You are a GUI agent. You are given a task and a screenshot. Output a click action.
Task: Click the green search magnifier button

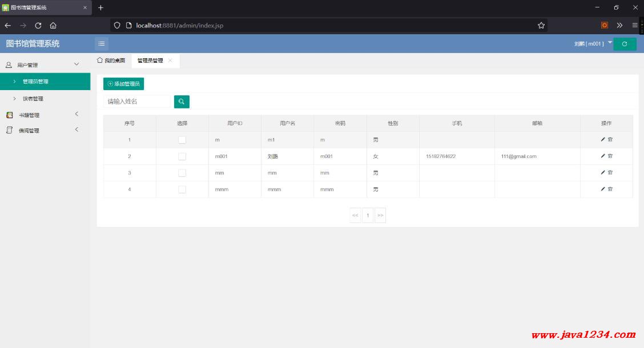[x=182, y=102]
